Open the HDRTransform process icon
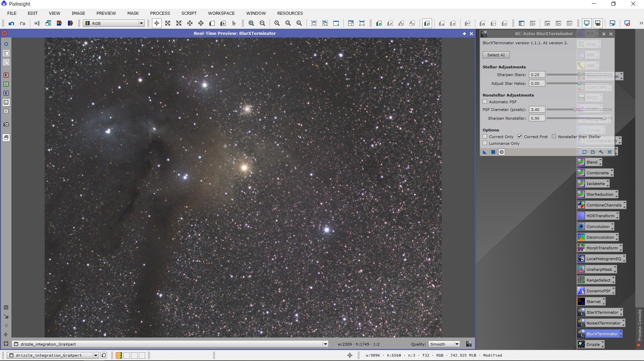Screen dimensions: 644x361 (x=598, y=216)
